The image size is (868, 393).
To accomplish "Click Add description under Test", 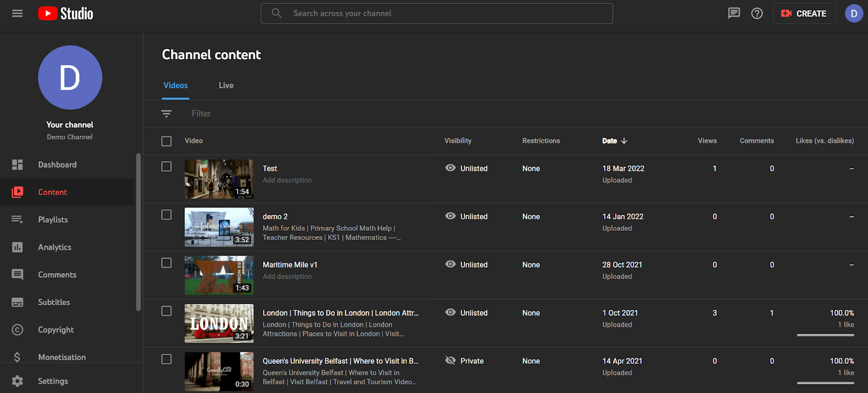I will click(x=288, y=180).
